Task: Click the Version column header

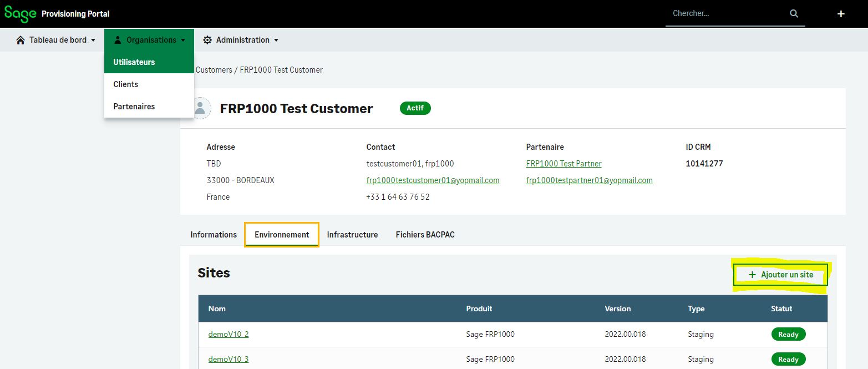Action: [x=618, y=309]
